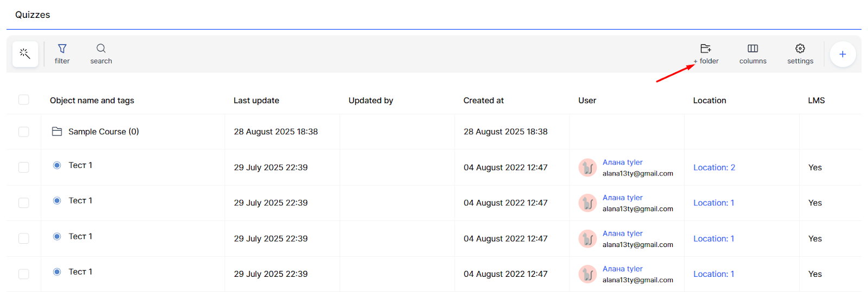Image resolution: width=868 pixels, height=292 pixels.
Task: Select the first Тест 1 row checkbox
Action: (24, 167)
